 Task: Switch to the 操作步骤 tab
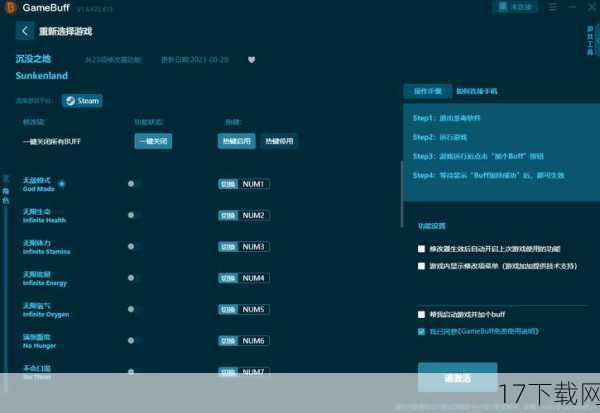click(x=427, y=91)
